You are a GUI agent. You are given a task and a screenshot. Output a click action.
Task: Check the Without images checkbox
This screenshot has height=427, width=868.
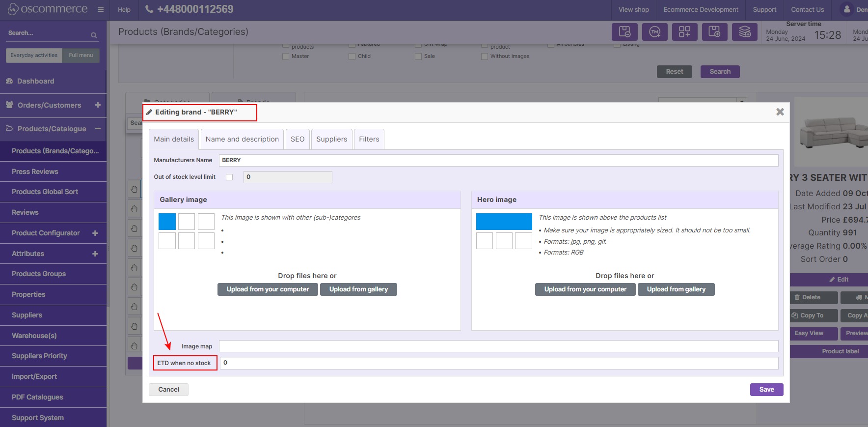(485, 57)
